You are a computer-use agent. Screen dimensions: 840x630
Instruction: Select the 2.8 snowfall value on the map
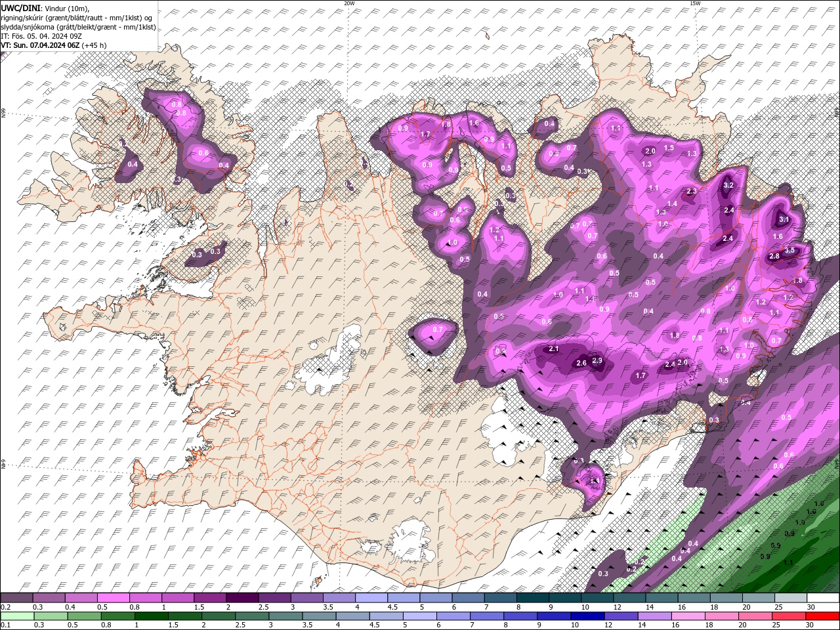pyautogui.click(x=774, y=257)
